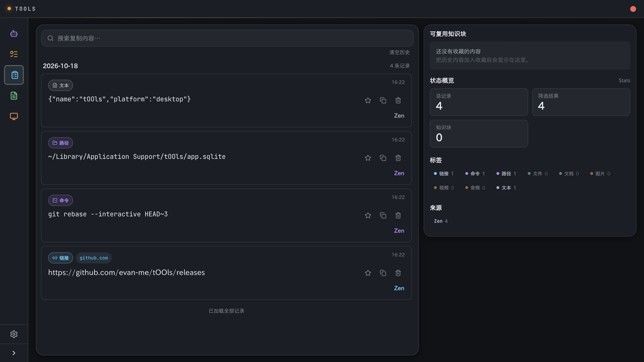The width and height of the screenshot is (644, 362).
Task: Copy the JSON text record
Action: (383, 100)
